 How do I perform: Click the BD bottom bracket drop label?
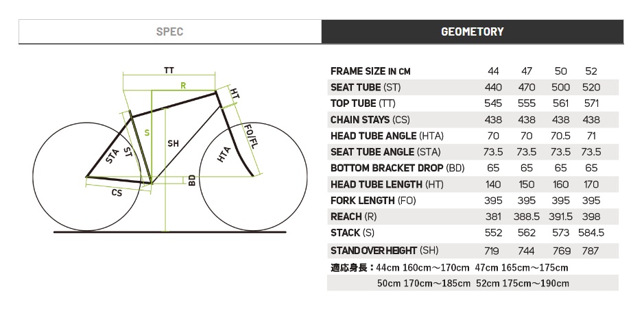(192, 180)
